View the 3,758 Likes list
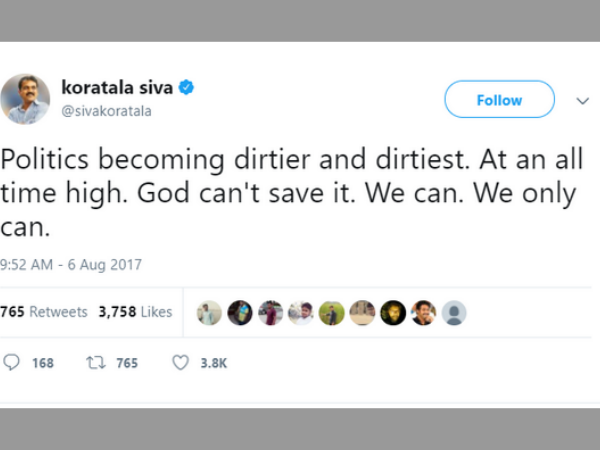The height and width of the screenshot is (450, 600). click(135, 312)
